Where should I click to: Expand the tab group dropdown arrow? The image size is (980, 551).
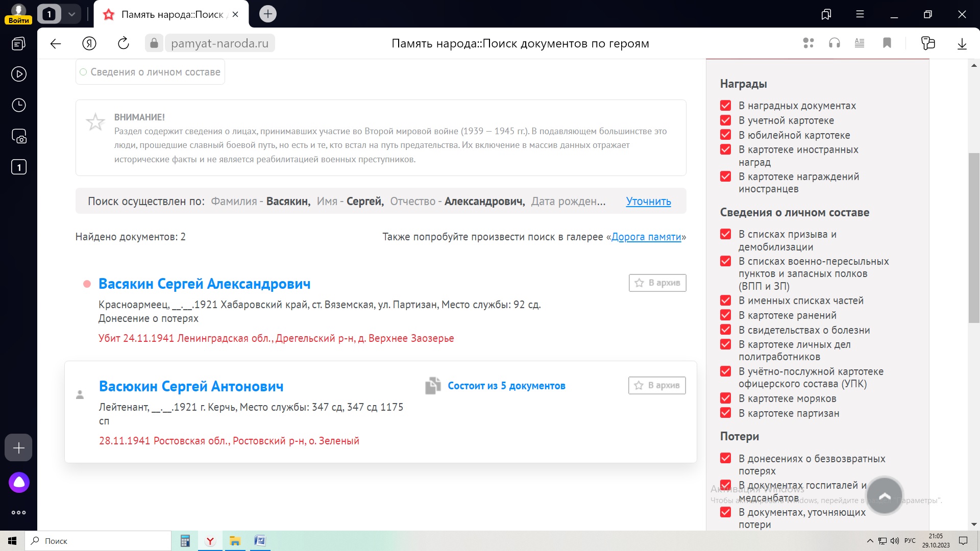coord(72,14)
